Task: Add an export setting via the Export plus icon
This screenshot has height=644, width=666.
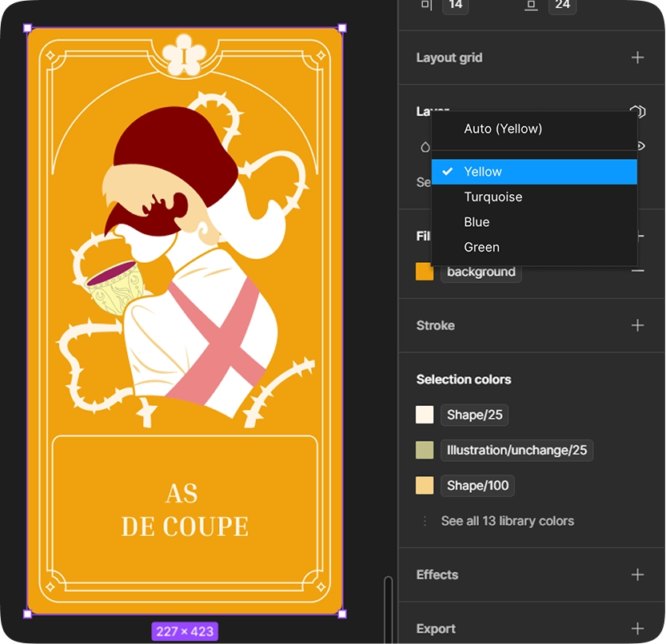Action: (x=637, y=629)
